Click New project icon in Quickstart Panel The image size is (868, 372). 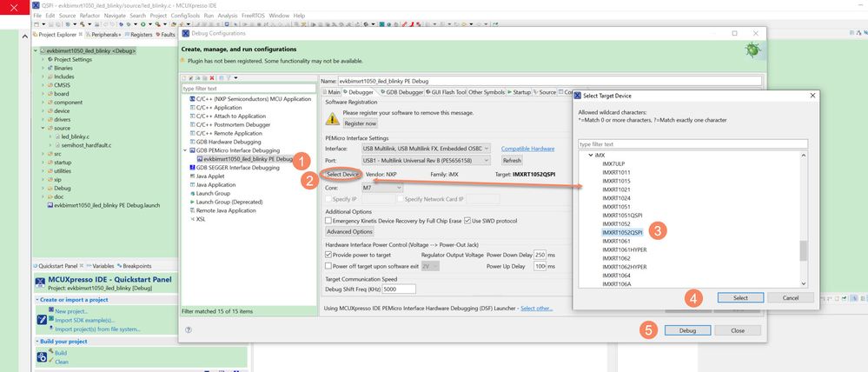coord(51,312)
